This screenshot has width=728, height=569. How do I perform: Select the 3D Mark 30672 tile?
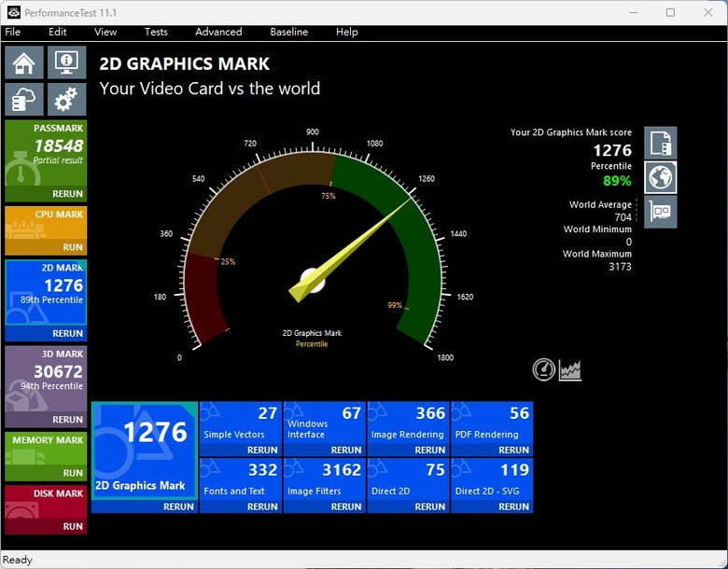pyautogui.click(x=46, y=380)
